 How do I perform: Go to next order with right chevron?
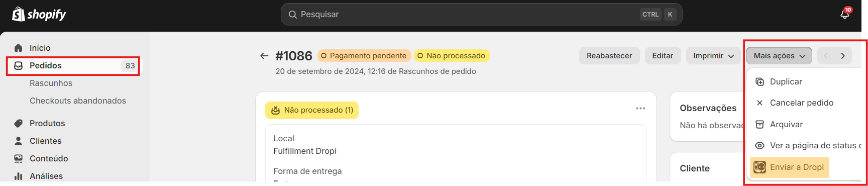click(x=843, y=56)
